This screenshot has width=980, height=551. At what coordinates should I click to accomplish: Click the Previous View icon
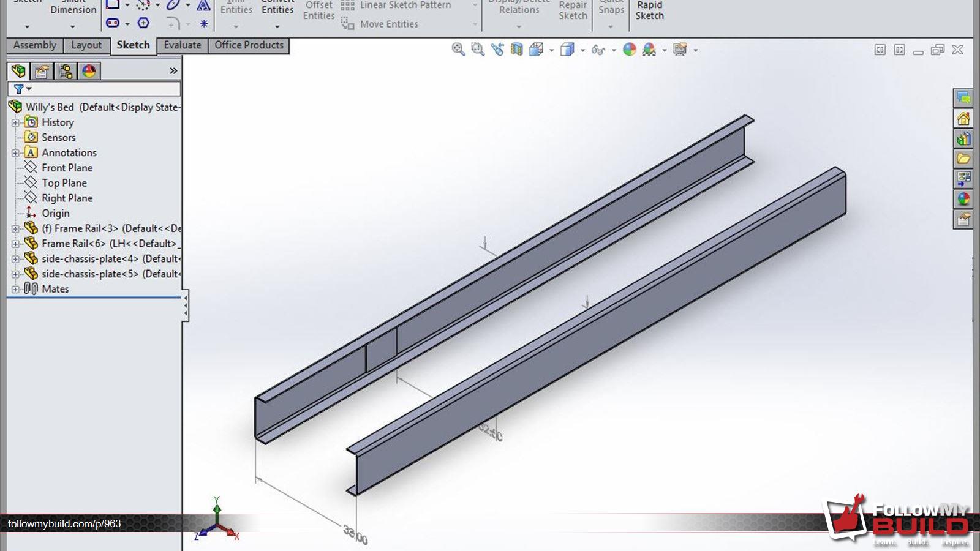[497, 50]
